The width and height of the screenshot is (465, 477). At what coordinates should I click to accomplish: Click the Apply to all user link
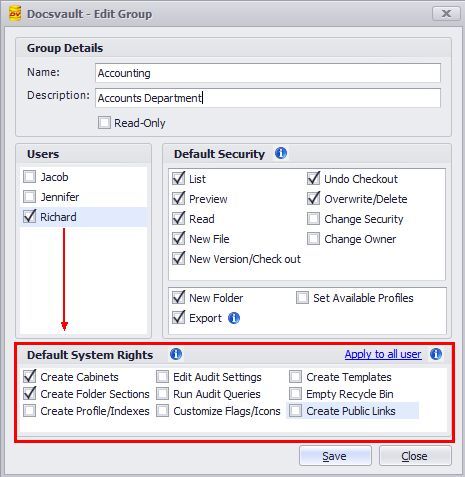(383, 354)
